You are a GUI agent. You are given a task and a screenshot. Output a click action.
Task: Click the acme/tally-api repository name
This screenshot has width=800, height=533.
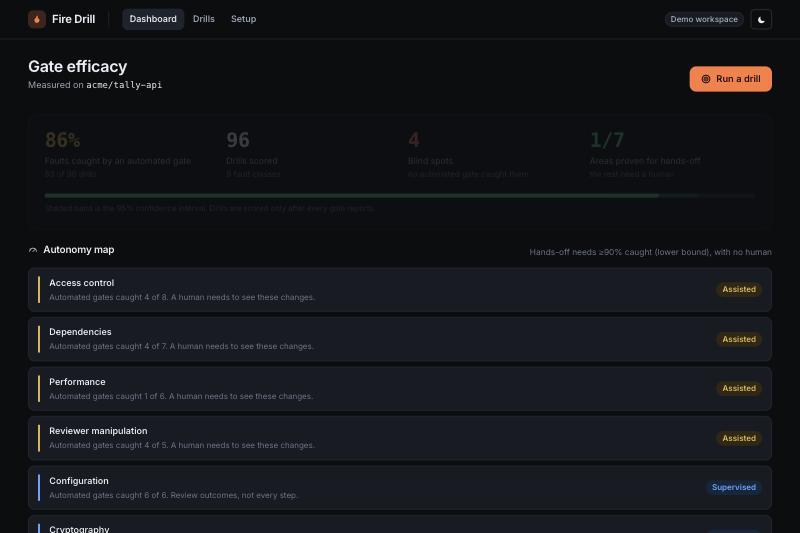[x=124, y=85]
